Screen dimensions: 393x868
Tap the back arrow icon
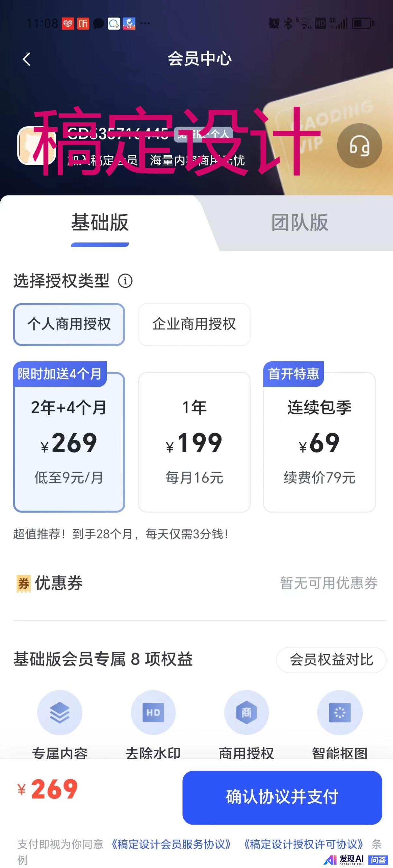(27, 59)
